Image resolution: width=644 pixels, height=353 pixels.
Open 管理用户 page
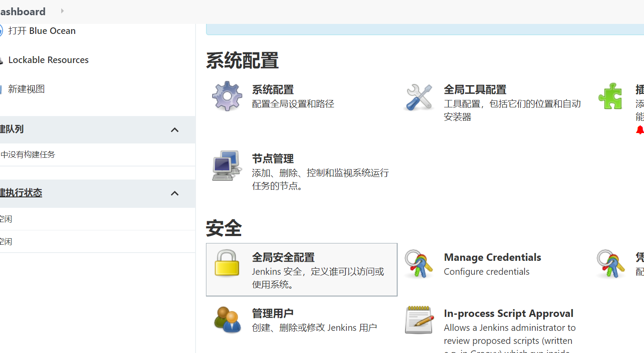click(x=273, y=313)
